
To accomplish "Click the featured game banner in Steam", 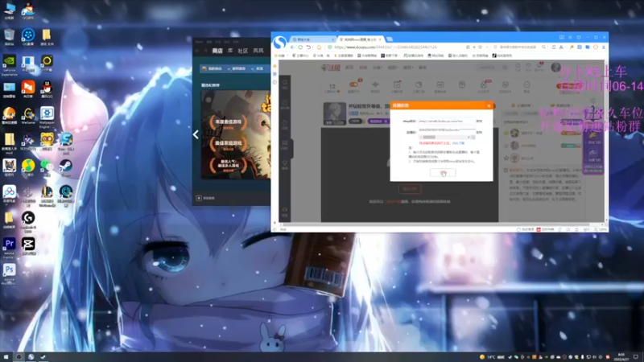I will 236,134.
